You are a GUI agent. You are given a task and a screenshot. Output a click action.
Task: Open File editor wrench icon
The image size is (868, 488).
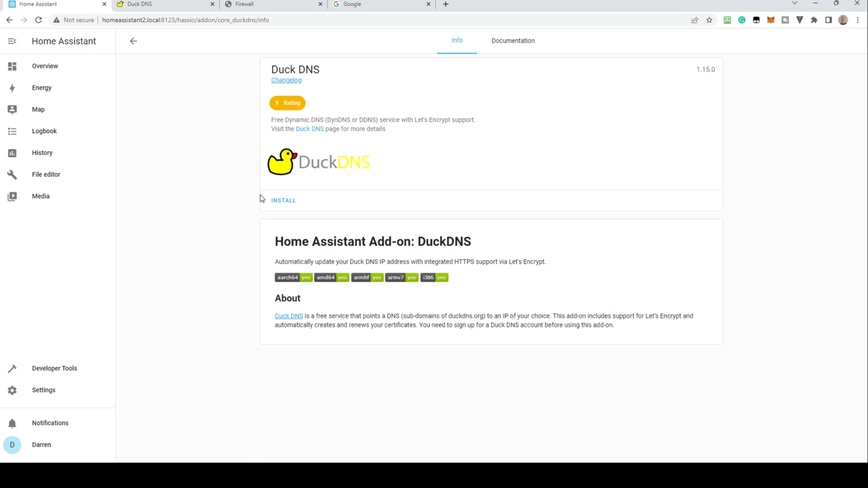[12, 175]
